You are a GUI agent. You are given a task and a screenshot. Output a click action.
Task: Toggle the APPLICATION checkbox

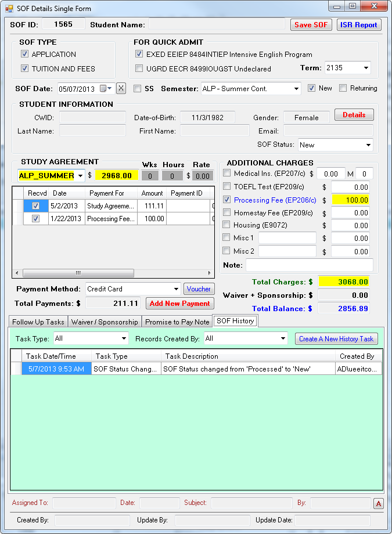(x=24, y=54)
